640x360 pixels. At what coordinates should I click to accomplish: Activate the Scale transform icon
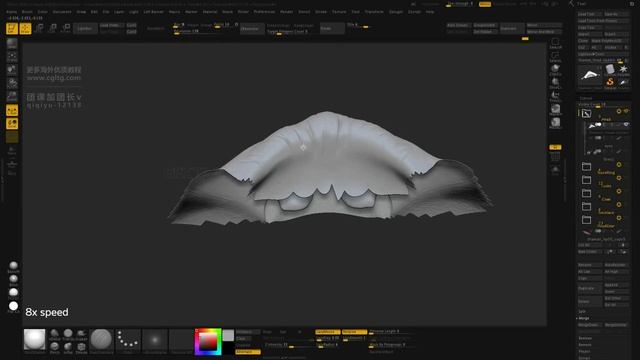click(52, 28)
